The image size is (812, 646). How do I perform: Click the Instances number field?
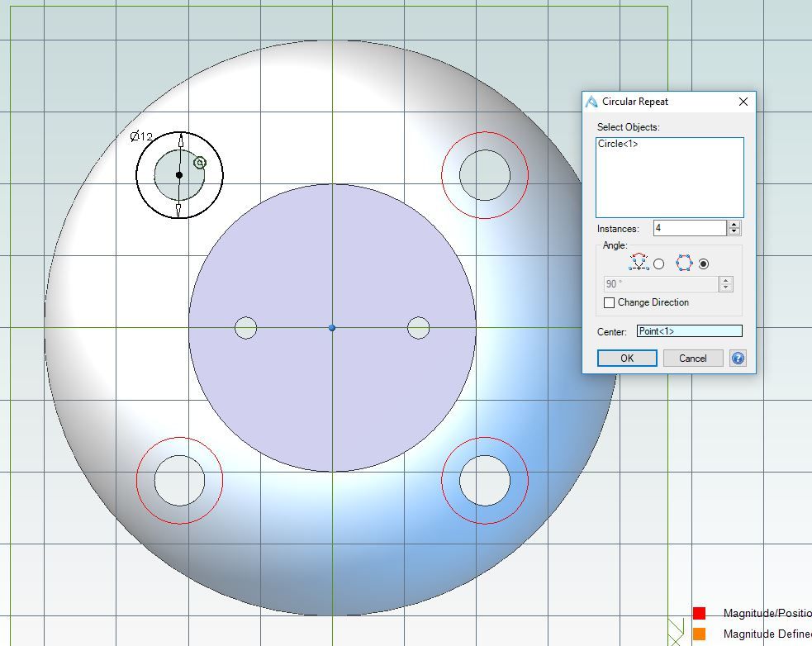point(691,228)
